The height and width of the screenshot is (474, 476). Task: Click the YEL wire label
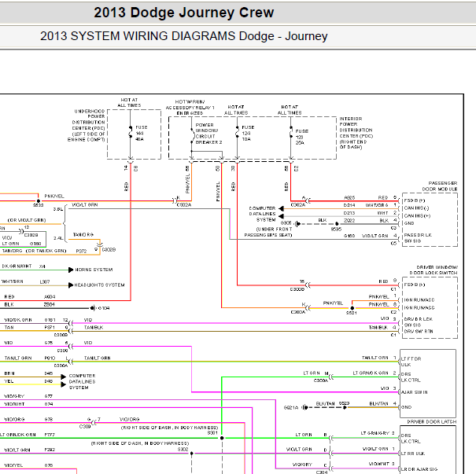pyautogui.click(x=9, y=381)
